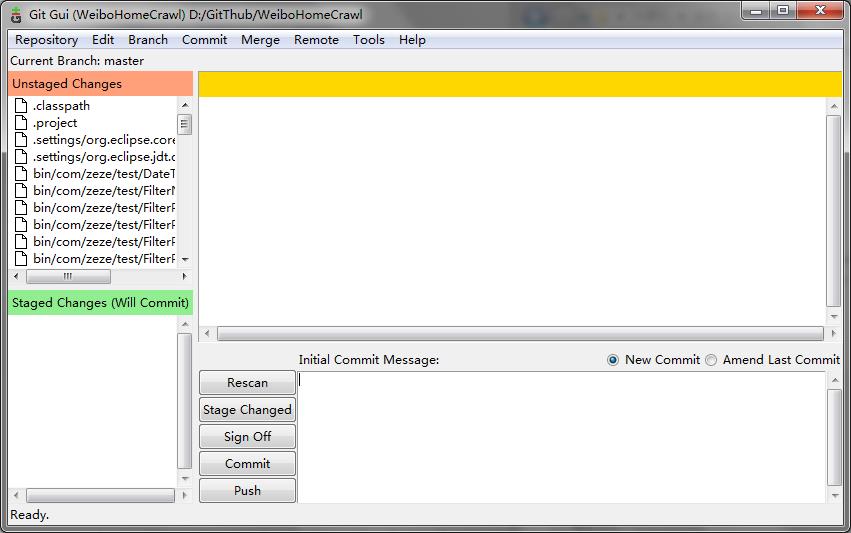This screenshot has height=533, width=851.
Task: Click unstaged list scroll down arrow
Action: (185, 259)
